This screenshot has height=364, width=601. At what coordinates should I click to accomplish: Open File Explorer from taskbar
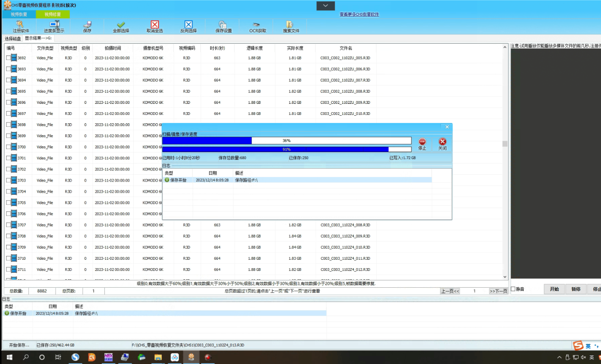point(158,357)
